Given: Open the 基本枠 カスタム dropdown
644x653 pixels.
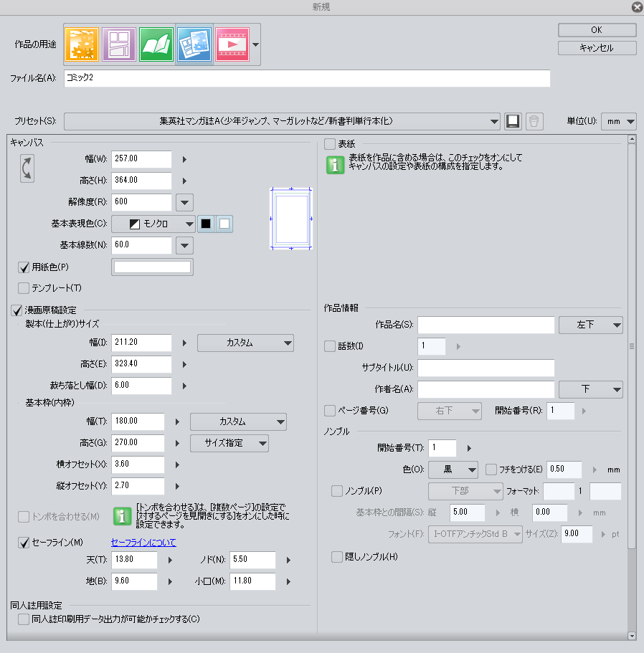Looking at the screenshot, I should point(238,422).
